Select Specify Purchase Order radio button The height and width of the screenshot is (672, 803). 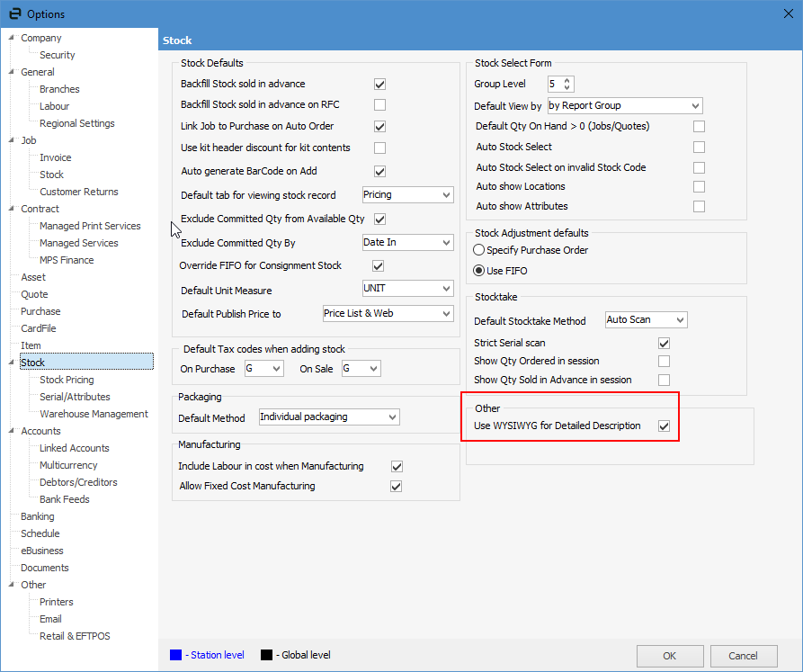(x=479, y=250)
